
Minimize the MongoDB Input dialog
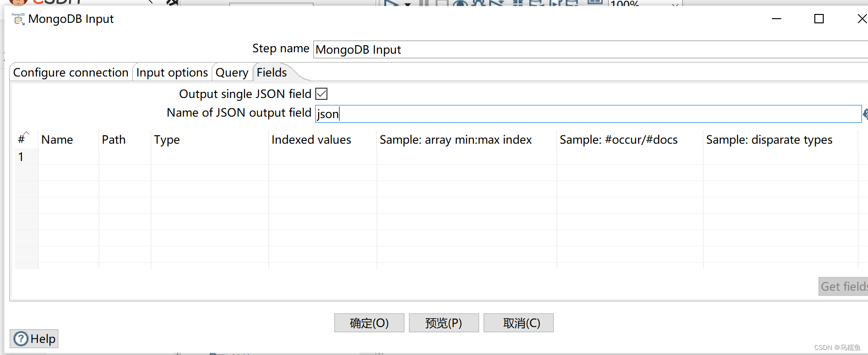click(x=777, y=19)
